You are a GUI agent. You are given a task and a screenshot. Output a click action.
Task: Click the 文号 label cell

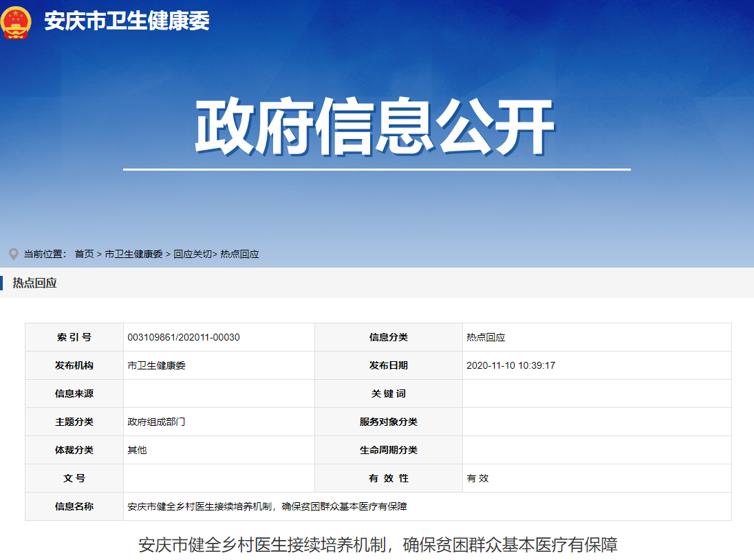coord(74,478)
